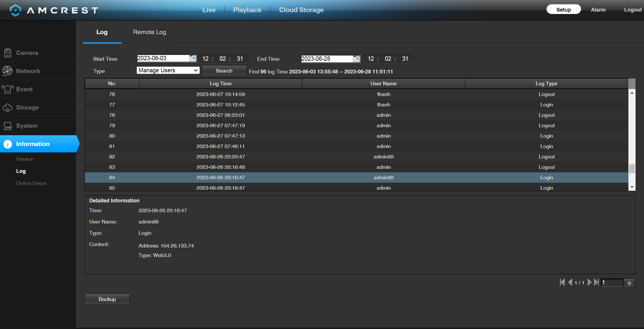
Task: Open the Cloud Storage page
Action: pyautogui.click(x=301, y=10)
